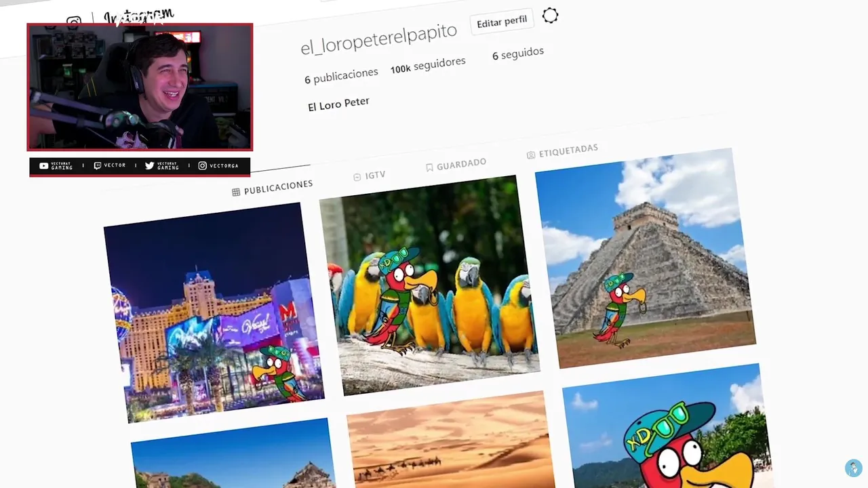Click the Twitter icon in overlay bar

(150, 166)
